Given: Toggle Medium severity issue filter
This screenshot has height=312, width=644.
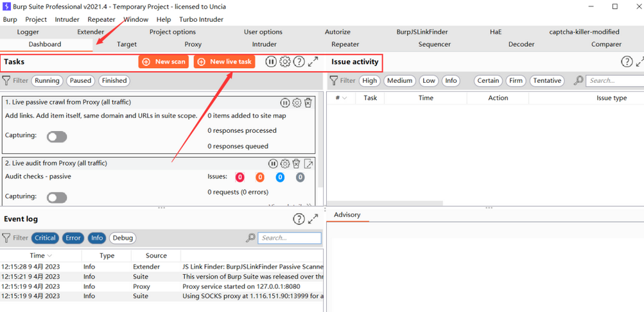Looking at the screenshot, I should tap(399, 80).
